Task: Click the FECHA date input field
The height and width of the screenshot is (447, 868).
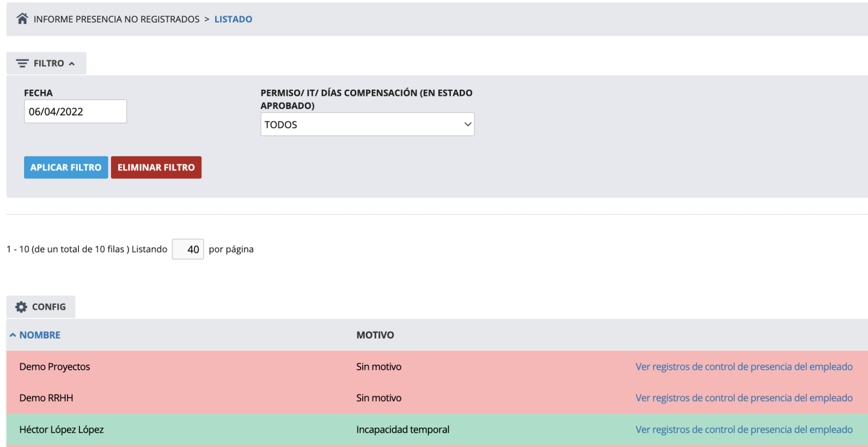Action: coord(75,111)
